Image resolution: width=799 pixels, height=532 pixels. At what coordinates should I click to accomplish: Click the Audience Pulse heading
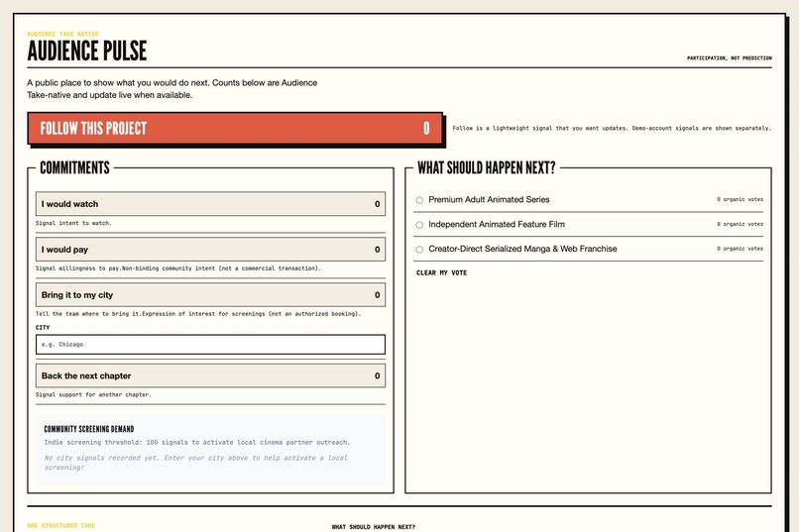87,51
